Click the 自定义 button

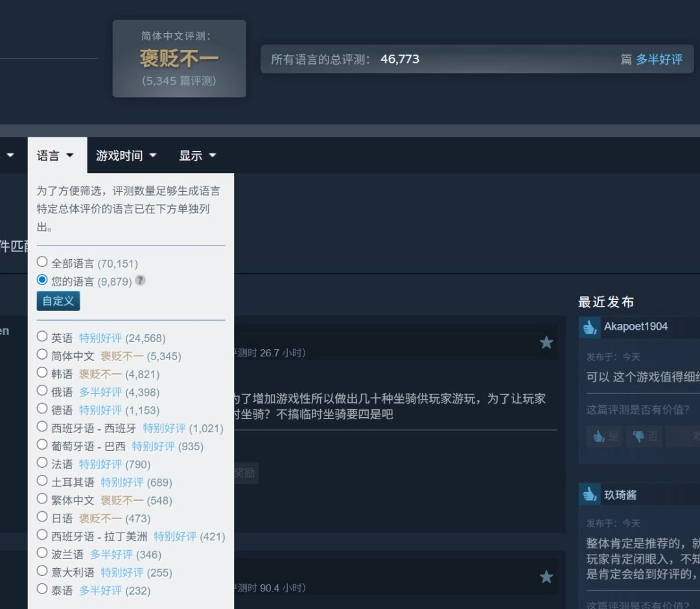58,301
